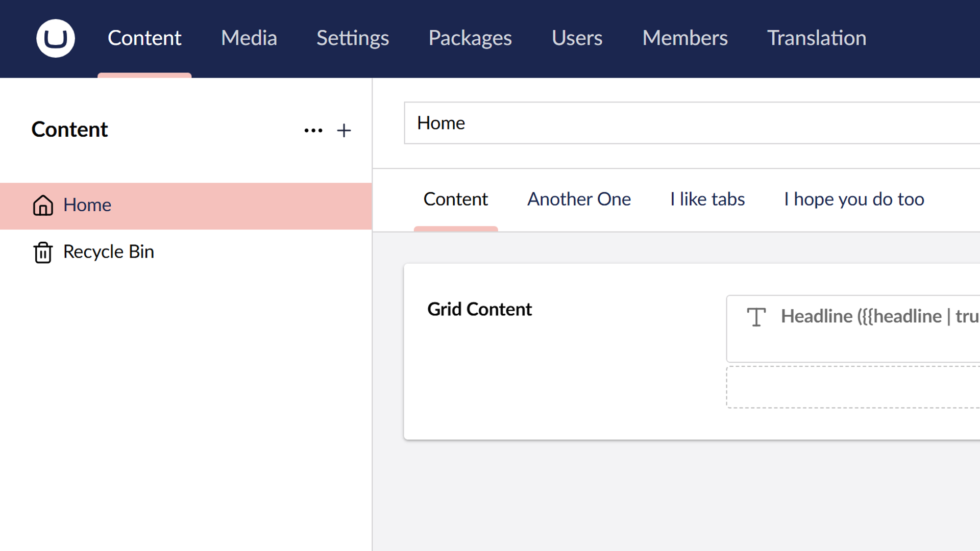Screen dimensions: 980x551
Task: Click the plus icon to create content
Action: tap(344, 131)
